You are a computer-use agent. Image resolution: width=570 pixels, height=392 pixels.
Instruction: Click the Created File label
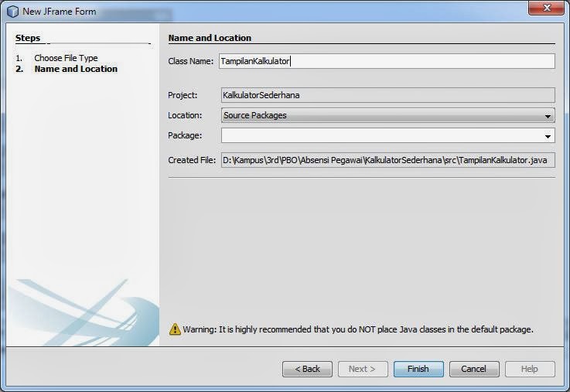(x=192, y=160)
